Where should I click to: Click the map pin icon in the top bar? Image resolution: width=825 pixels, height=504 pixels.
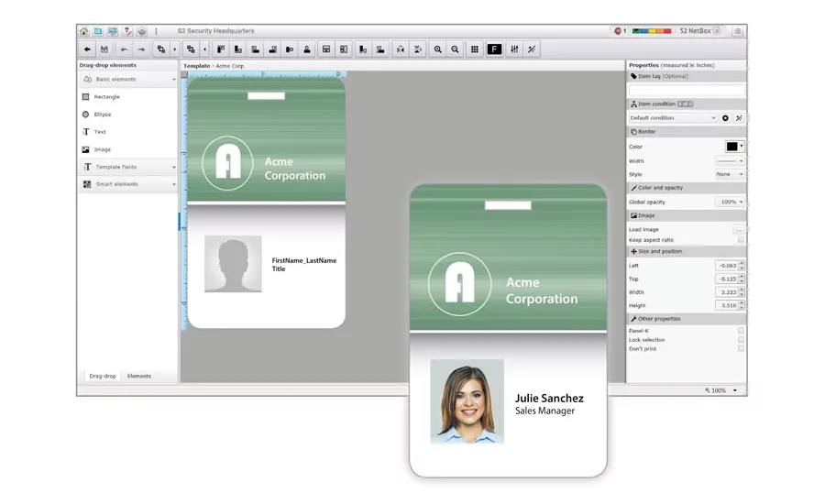point(127,31)
